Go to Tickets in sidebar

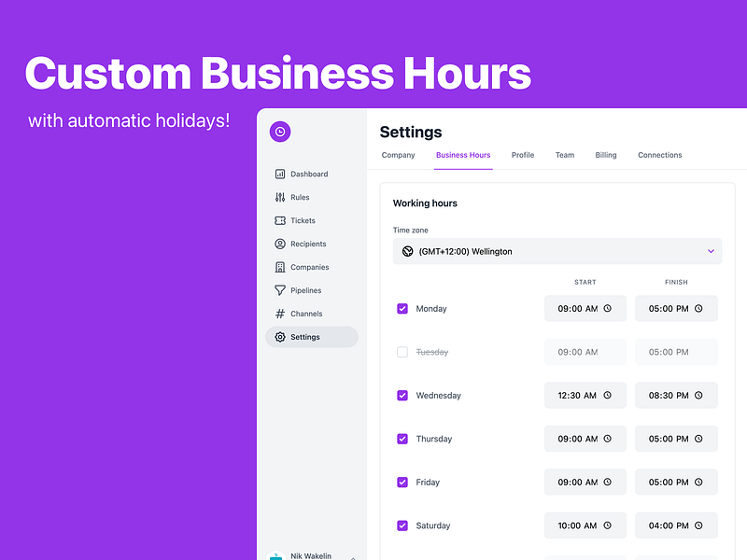click(x=312, y=220)
